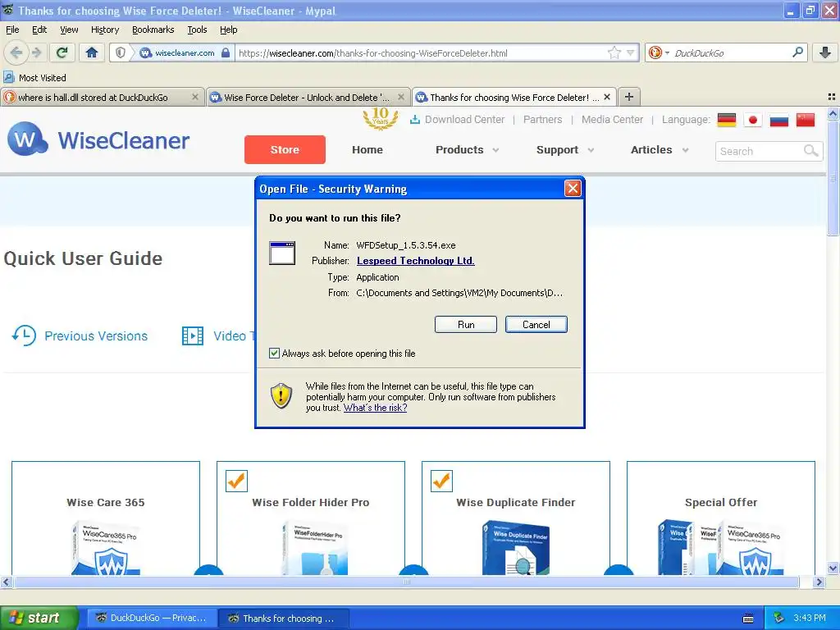840x630 pixels.
Task: Open the URL history dropdown arrow
Action: 631,52
